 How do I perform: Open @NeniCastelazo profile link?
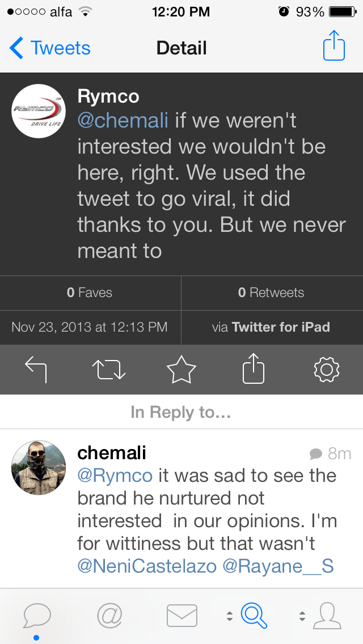146,566
